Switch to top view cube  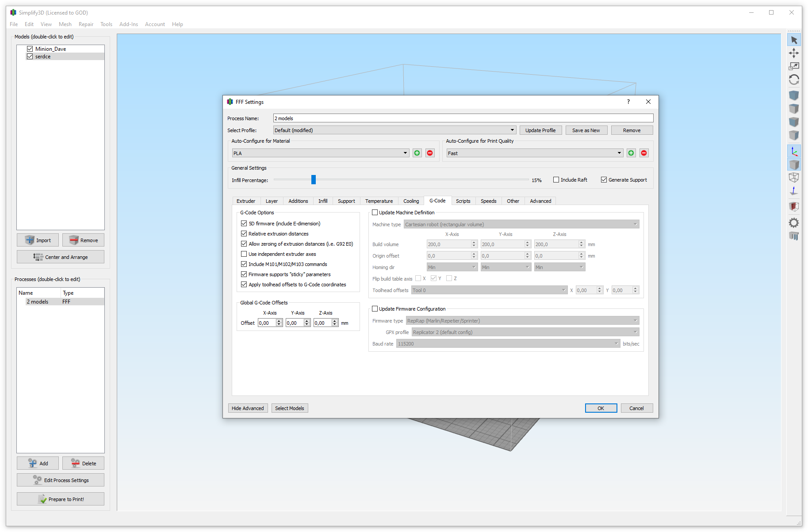tap(794, 109)
